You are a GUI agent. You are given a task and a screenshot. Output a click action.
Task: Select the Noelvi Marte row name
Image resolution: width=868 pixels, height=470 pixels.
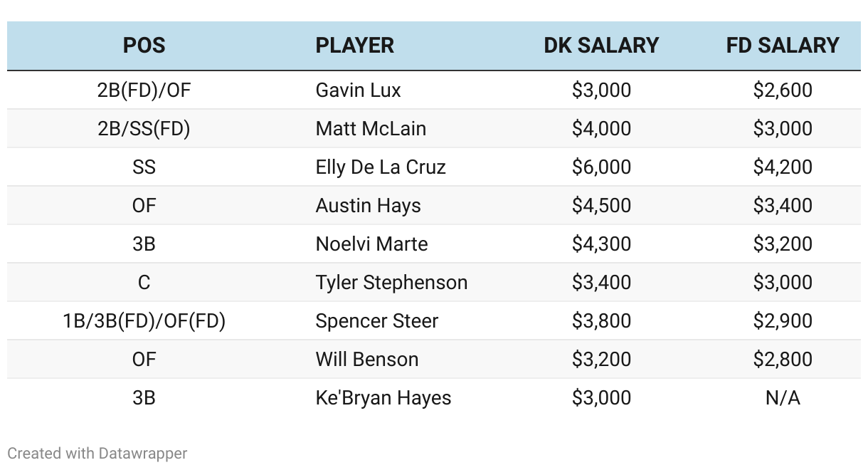click(371, 244)
